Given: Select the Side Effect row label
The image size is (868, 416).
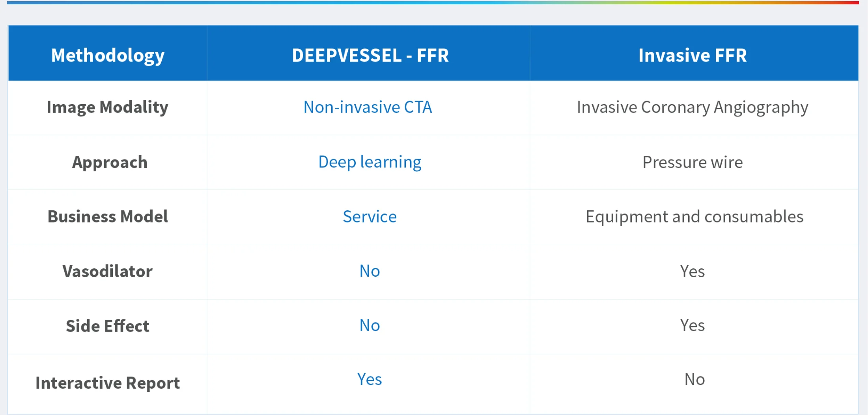Looking at the screenshot, I should point(107,326).
